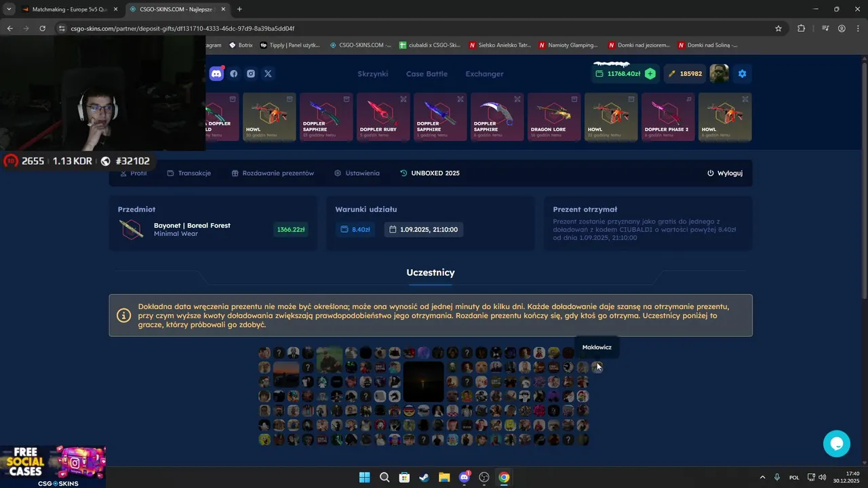The width and height of the screenshot is (868, 488).
Task: Open the Chrome three-dot menu
Action: point(857,28)
